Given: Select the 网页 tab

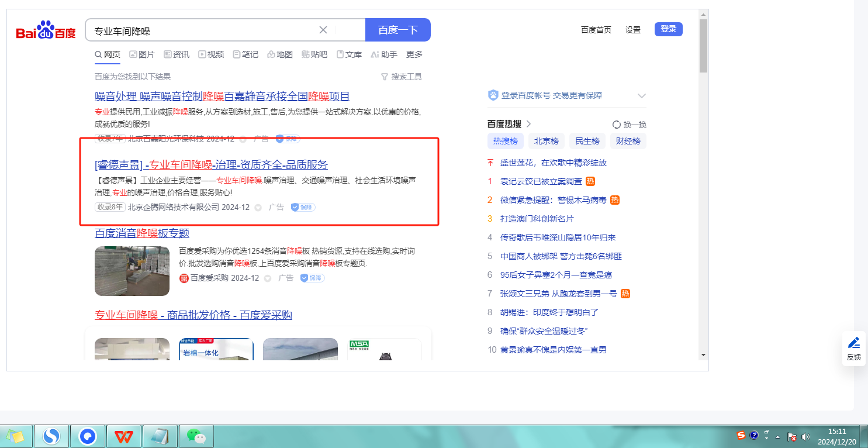Looking at the screenshot, I should pyautogui.click(x=108, y=54).
